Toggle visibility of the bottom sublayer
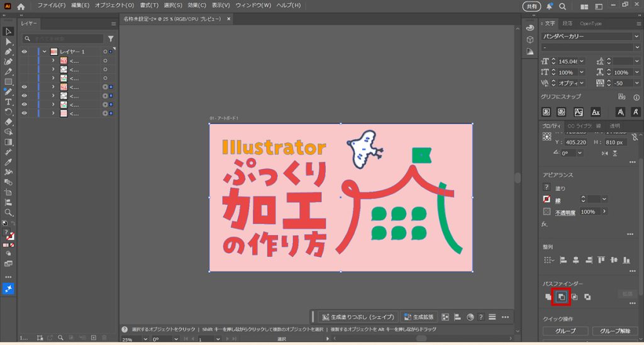 (25, 114)
